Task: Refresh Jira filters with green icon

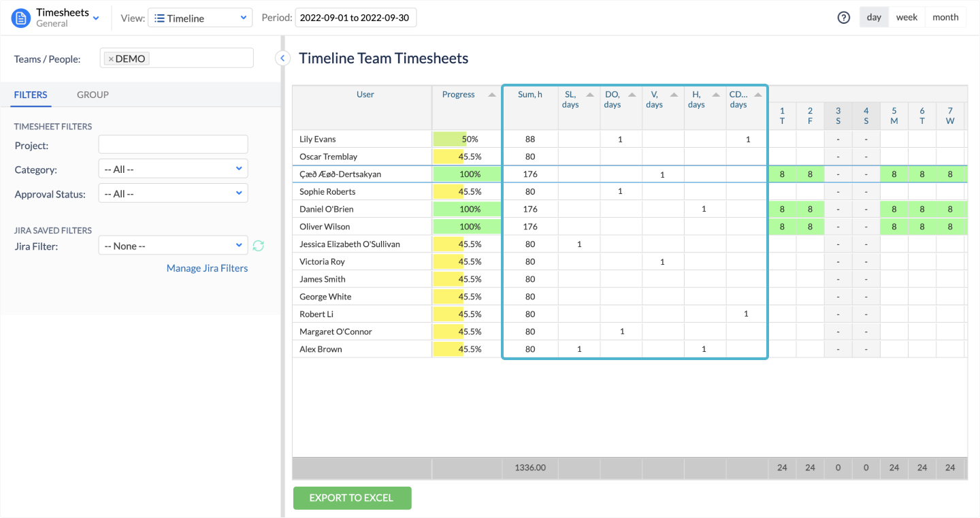Action: pos(258,246)
